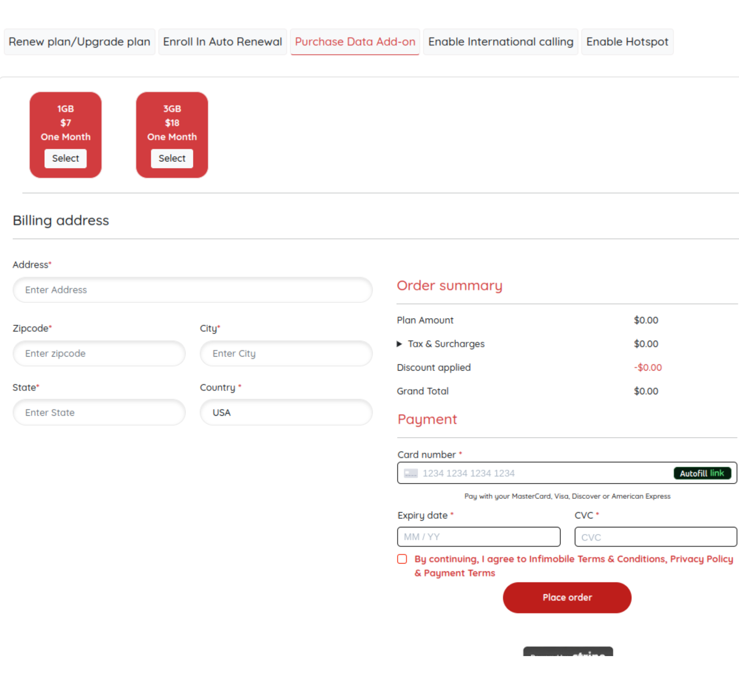Click the Autofill link badge
This screenshot has height=700, width=739.
coord(702,473)
